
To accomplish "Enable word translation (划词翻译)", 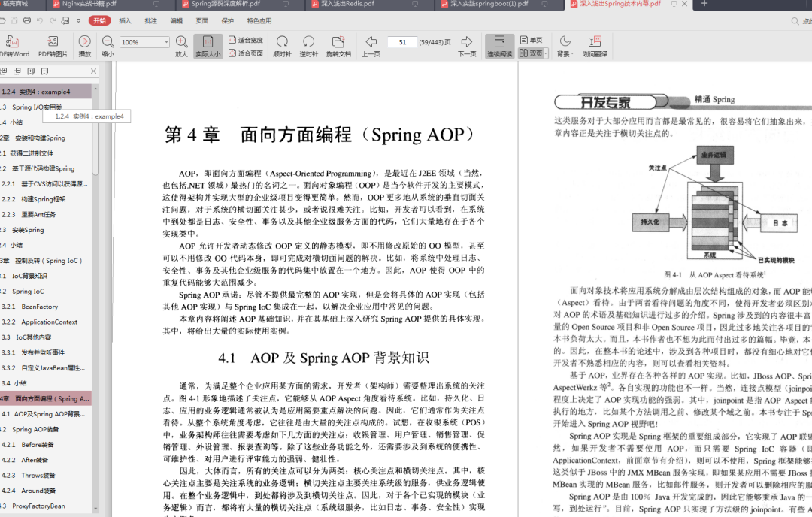I will [x=595, y=46].
